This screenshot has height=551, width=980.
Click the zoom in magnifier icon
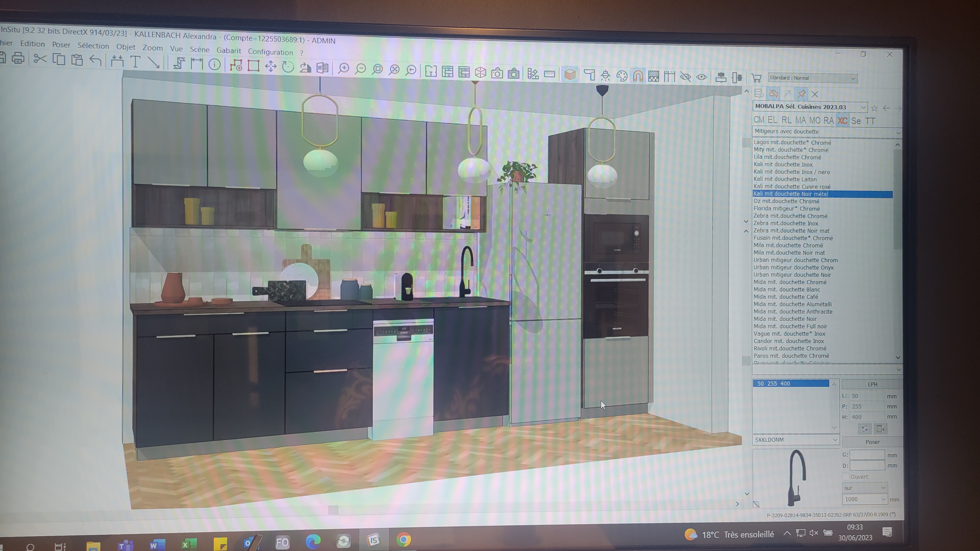coord(343,69)
